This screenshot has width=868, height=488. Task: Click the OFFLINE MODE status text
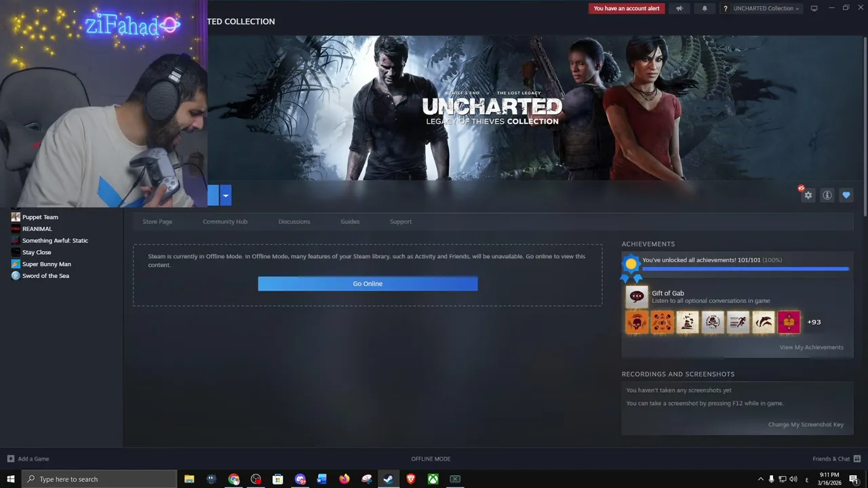tap(431, 459)
